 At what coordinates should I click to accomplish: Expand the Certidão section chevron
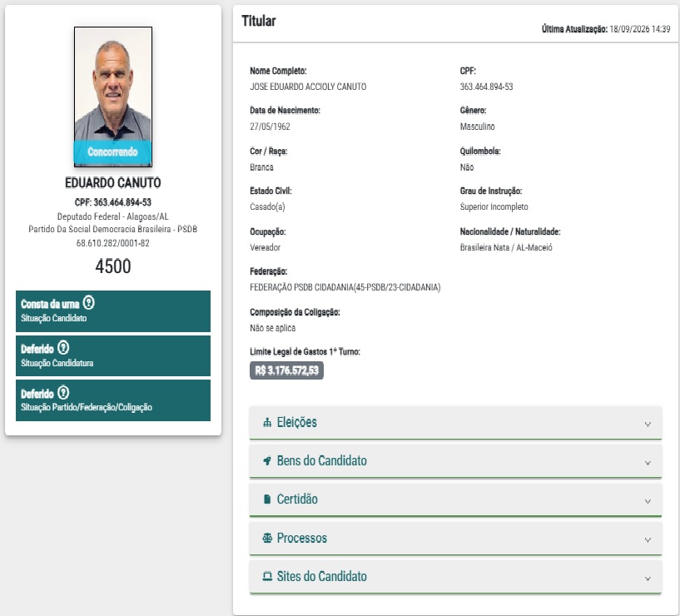tap(648, 501)
